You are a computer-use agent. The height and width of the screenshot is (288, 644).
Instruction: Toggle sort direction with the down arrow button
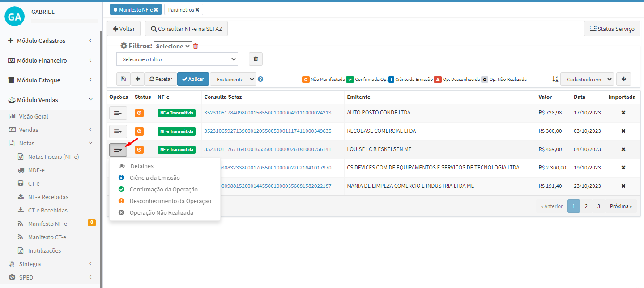click(623, 79)
